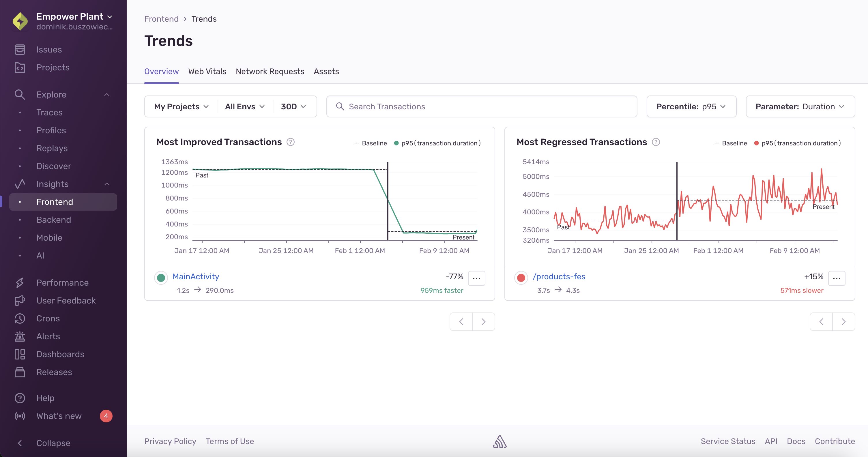Click the User Feedback megaphone icon
868x457 pixels.
click(20, 300)
